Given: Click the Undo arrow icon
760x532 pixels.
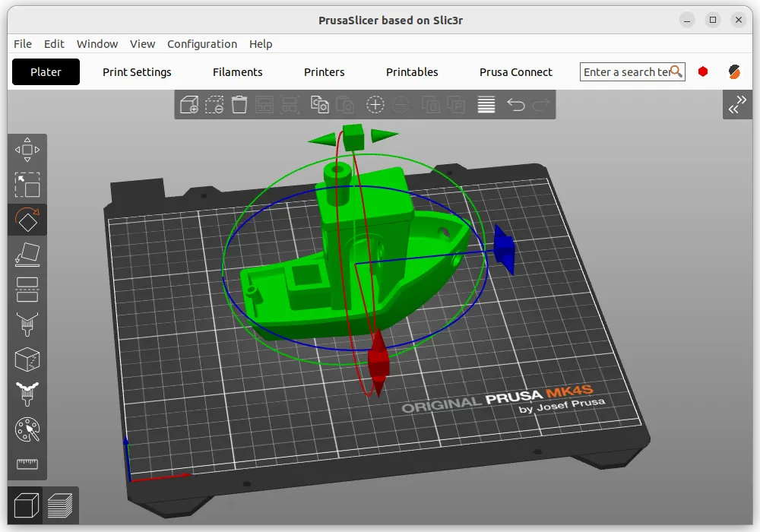Looking at the screenshot, I should coord(516,105).
